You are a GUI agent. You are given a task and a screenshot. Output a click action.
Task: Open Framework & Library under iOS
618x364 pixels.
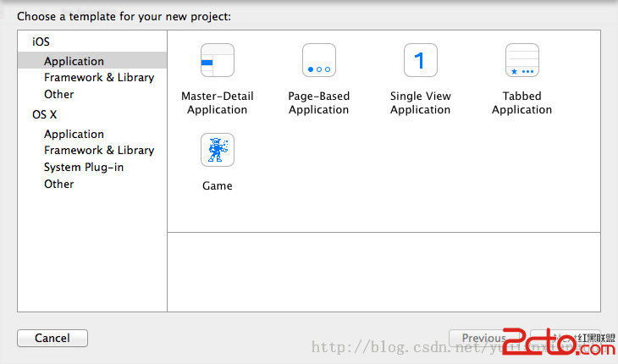click(x=99, y=77)
